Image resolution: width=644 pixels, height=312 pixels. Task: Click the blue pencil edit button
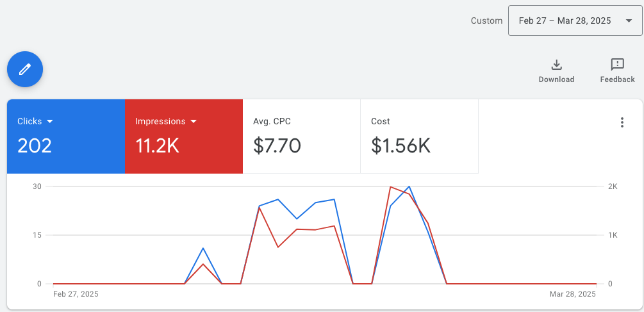pos(25,69)
